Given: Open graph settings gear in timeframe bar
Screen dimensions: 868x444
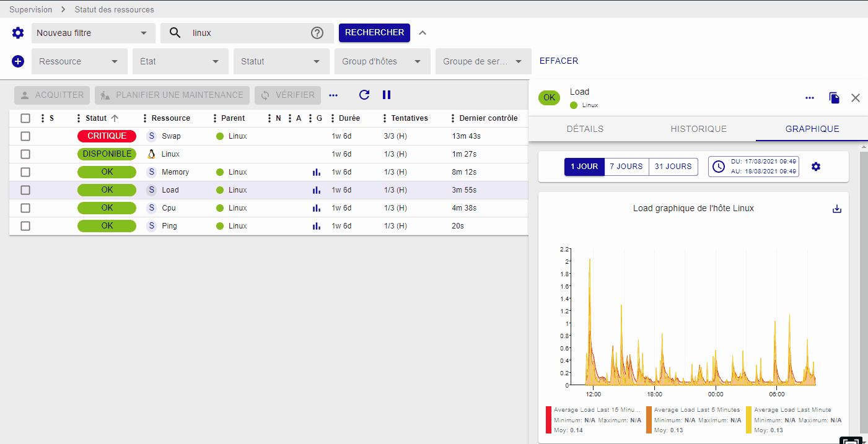Looking at the screenshot, I should 816,167.
